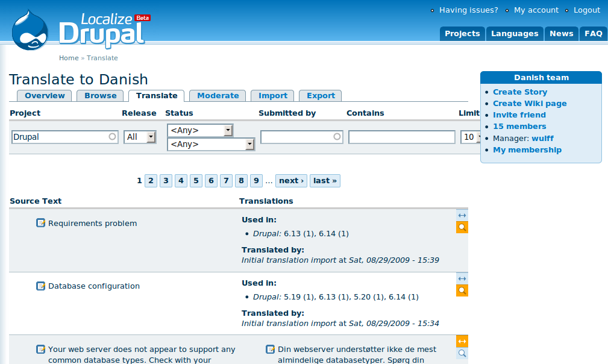Select the Translate tab
This screenshot has height=364, width=608.
click(x=157, y=96)
